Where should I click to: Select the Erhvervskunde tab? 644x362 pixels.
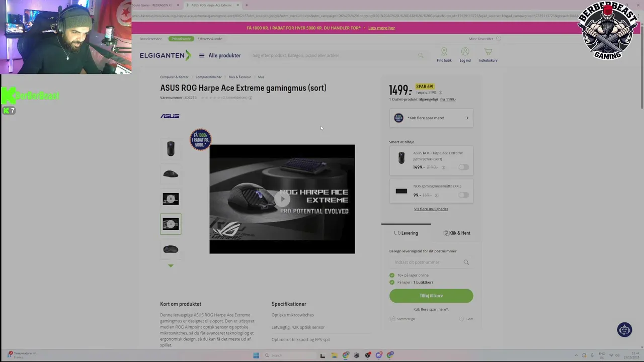(x=210, y=39)
